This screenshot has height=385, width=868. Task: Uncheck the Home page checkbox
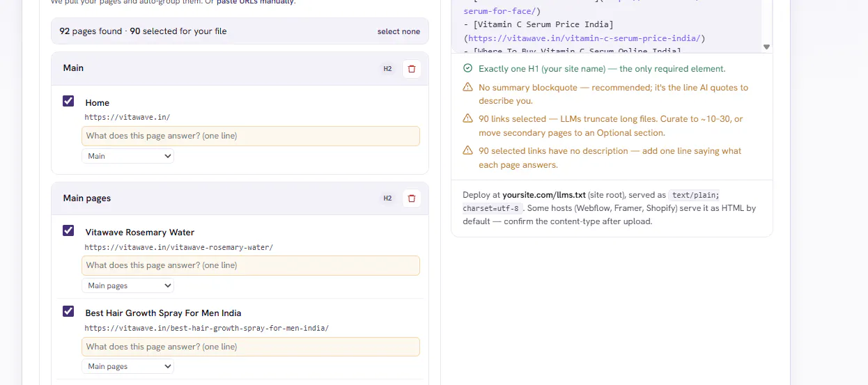point(68,101)
